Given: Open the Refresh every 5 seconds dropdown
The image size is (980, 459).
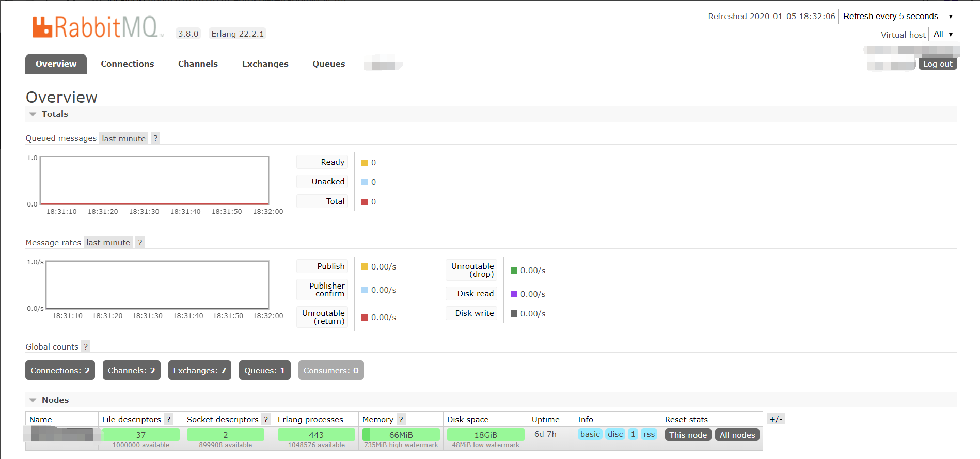Looking at the screenshot, I should 897,17.
